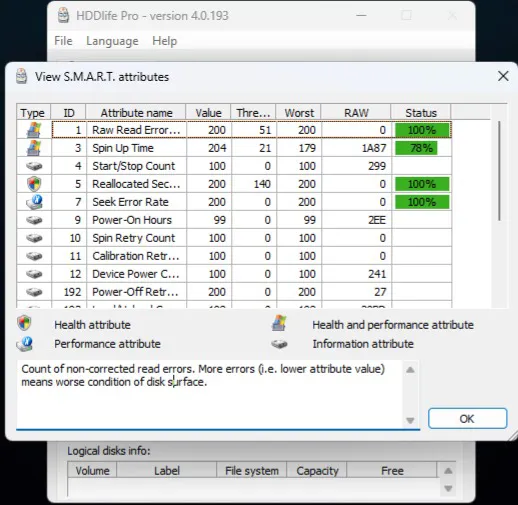Screen dimensions: 518x505
Task: Select the Calibration Retr... attribute name
Action: (136, 256)
